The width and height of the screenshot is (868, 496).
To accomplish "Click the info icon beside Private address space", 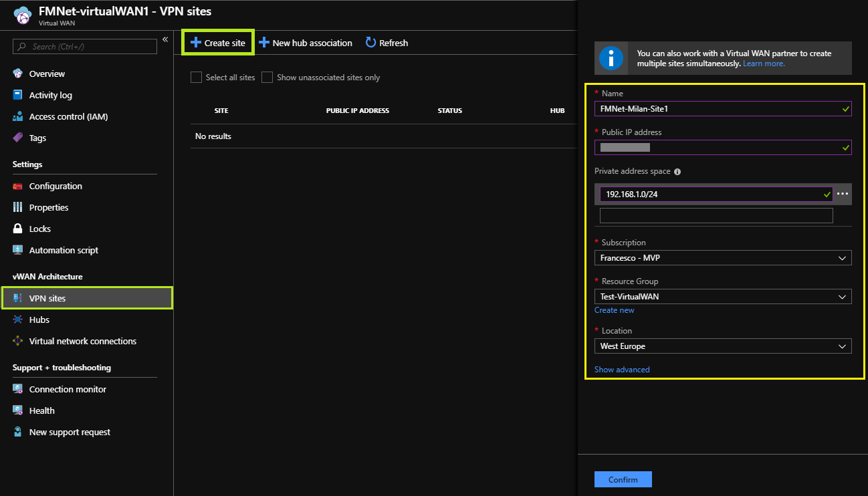I will point(677,172).
